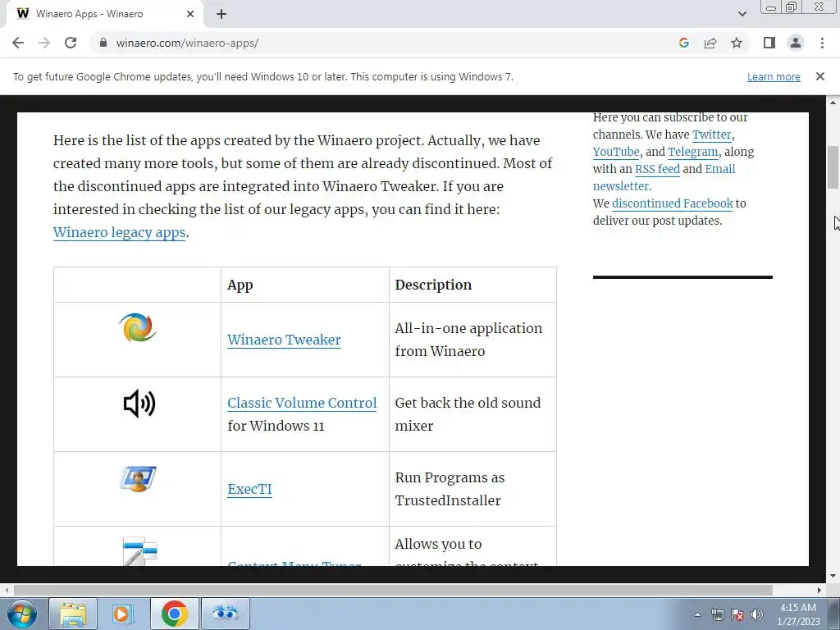840x630 pixels.
Task: Expand the tab search dropdown arrow
Action: [x=742, y=14]
